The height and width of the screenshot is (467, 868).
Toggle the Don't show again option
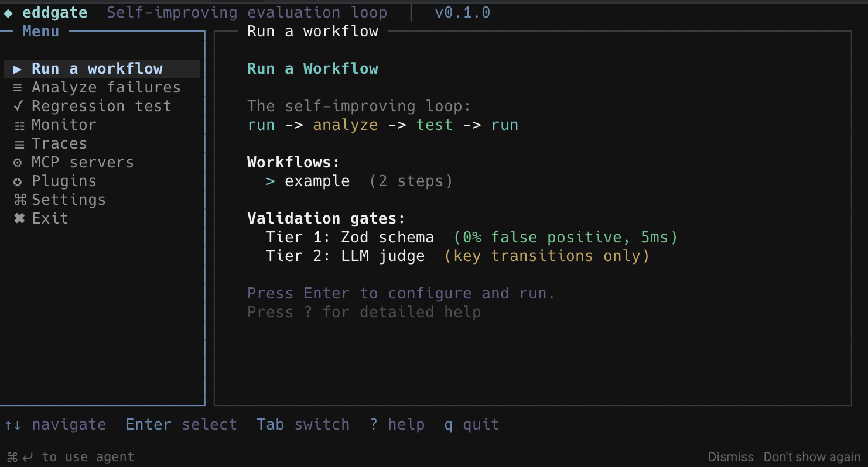812,456
